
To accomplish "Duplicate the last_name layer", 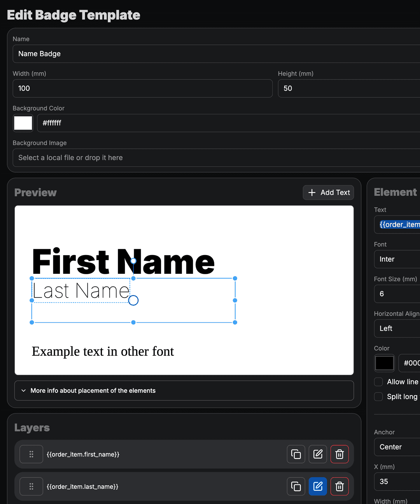I will point(296,486).
